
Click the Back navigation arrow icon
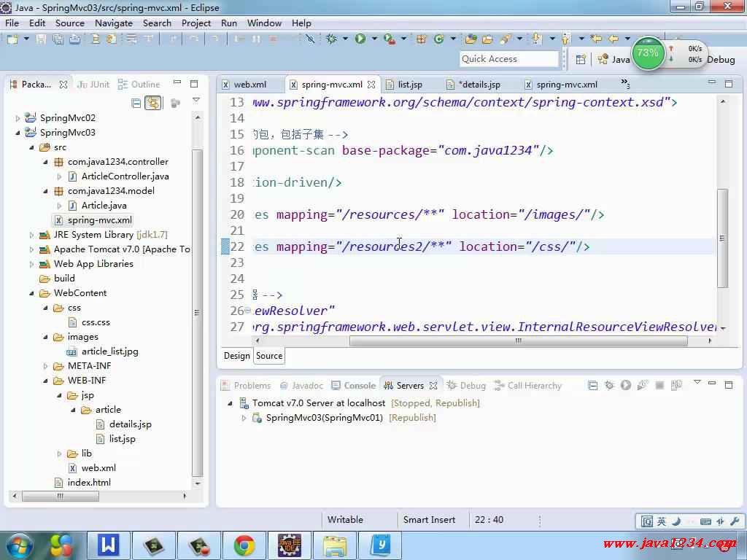614,39
